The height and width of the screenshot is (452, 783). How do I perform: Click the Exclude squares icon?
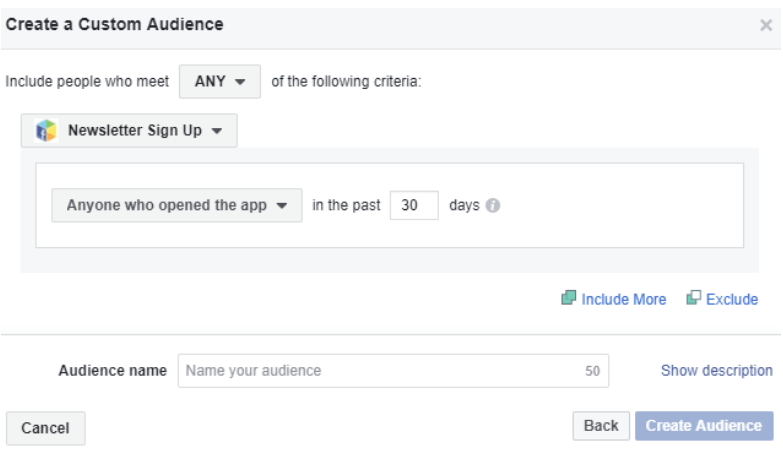(x=693, y=299)
